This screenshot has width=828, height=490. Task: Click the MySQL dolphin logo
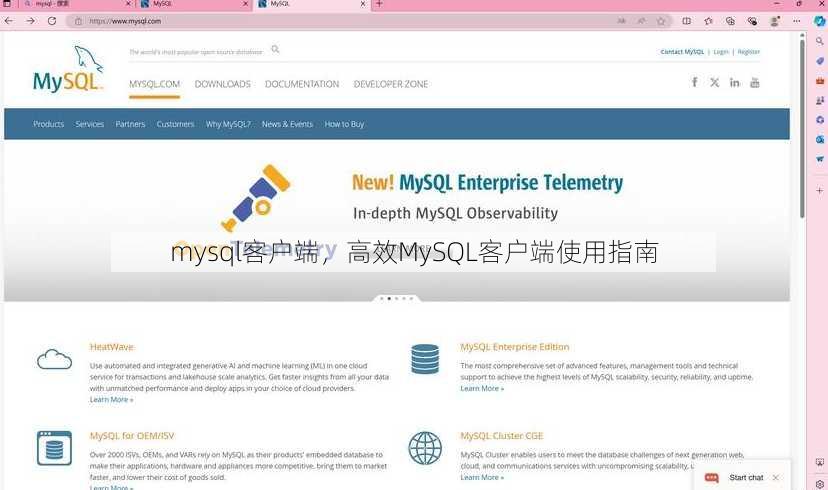(x=68, y=69)
